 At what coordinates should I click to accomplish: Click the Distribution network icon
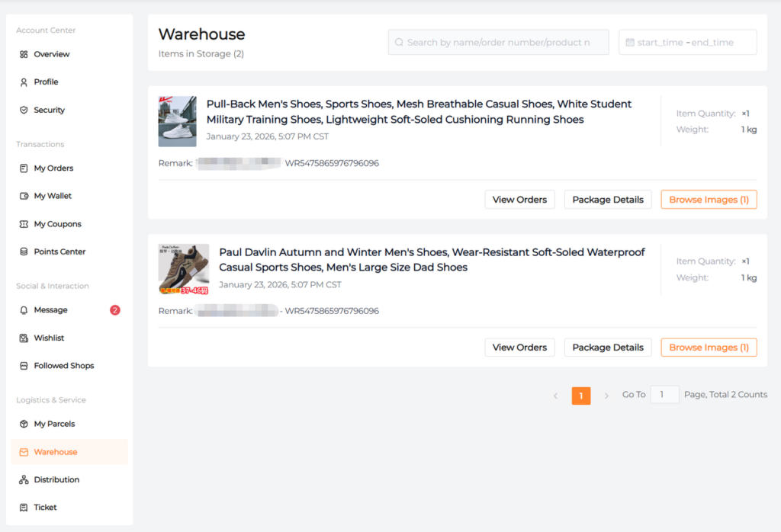point(24,480)
